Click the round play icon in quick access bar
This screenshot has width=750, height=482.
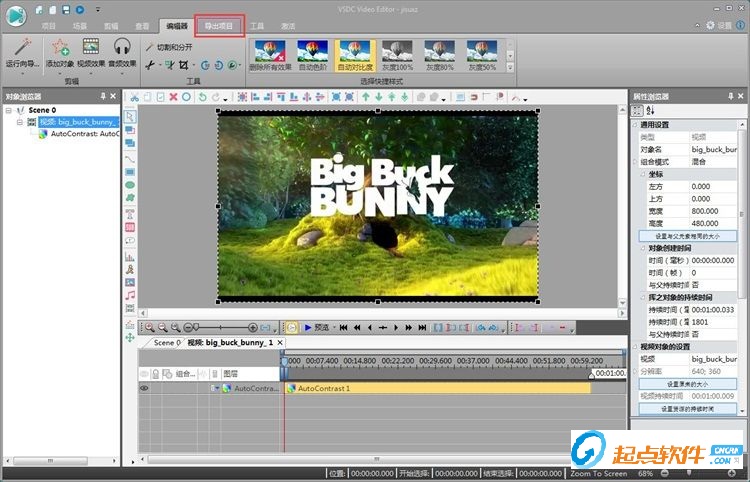pos(80,10)
